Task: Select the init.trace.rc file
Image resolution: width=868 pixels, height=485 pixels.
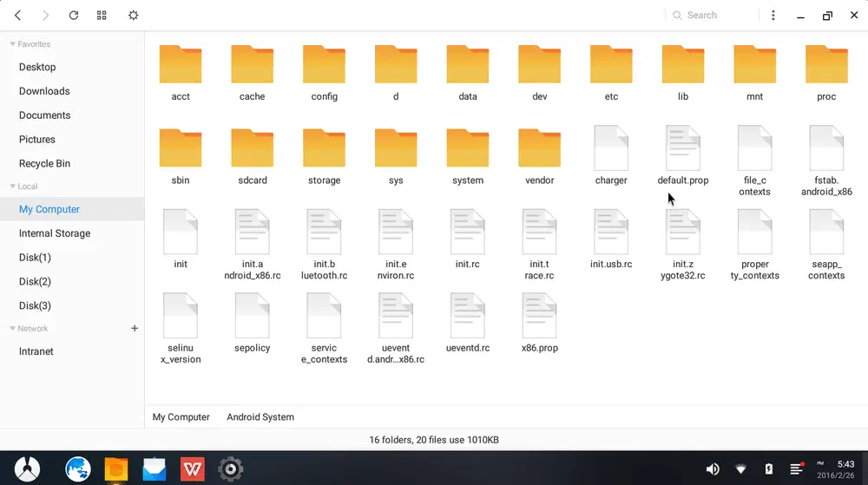Action: (x=540, y=246)
